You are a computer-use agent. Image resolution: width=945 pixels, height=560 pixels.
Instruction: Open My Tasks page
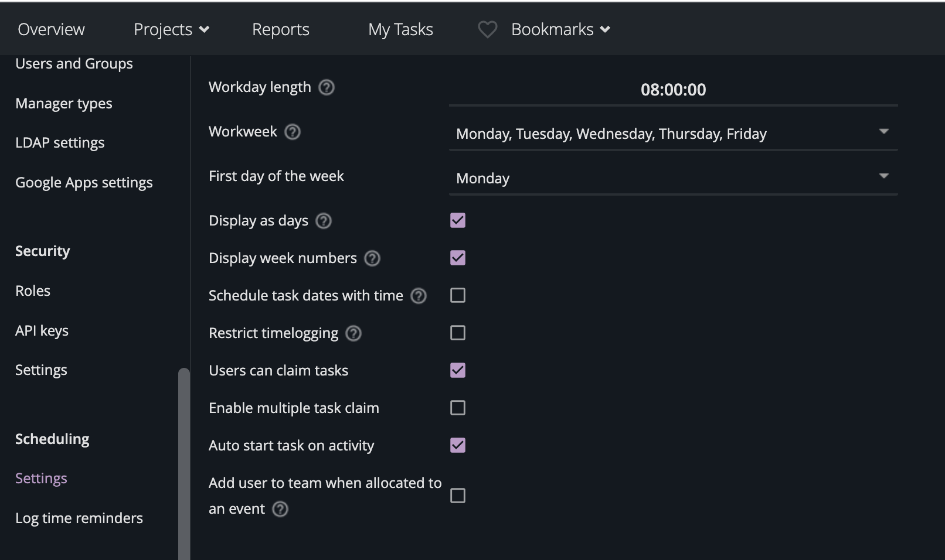point(400,29)
